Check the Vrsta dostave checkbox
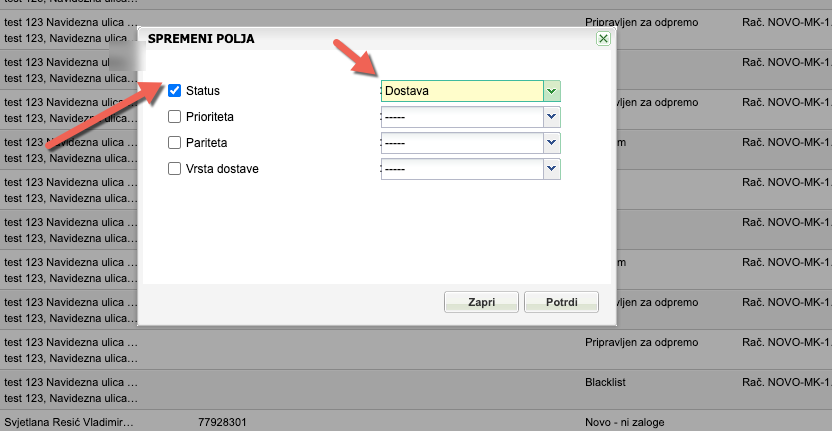The width and height of the screenshot is (832, 431). click(x=175, y=169)
